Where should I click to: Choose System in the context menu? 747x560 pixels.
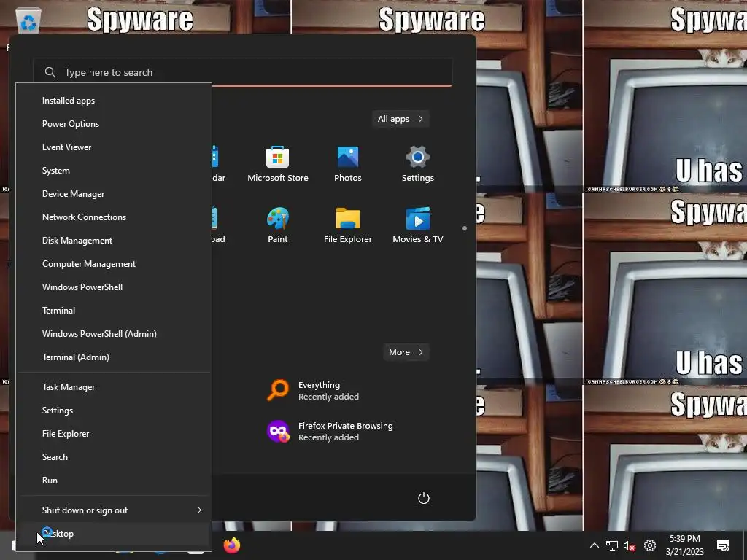pyautogui.click(x=115, y=171)
